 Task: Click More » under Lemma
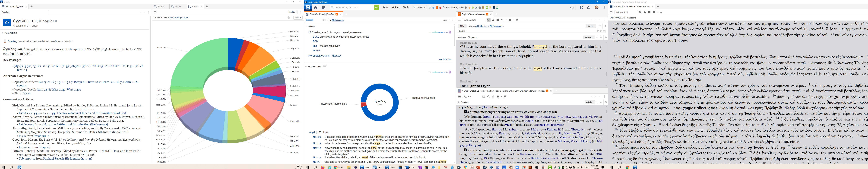click(x=316, y=50)
